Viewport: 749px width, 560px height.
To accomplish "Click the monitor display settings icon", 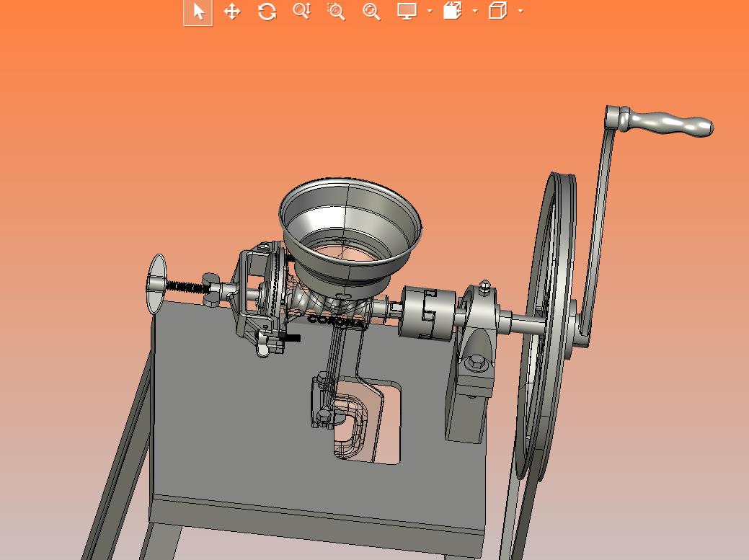I will (x=407, y=11).
